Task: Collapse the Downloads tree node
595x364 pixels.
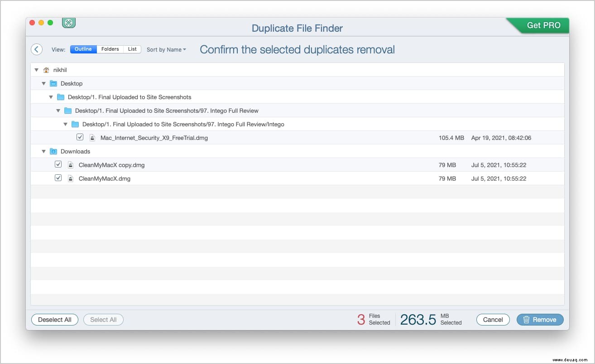Action: 44,152
